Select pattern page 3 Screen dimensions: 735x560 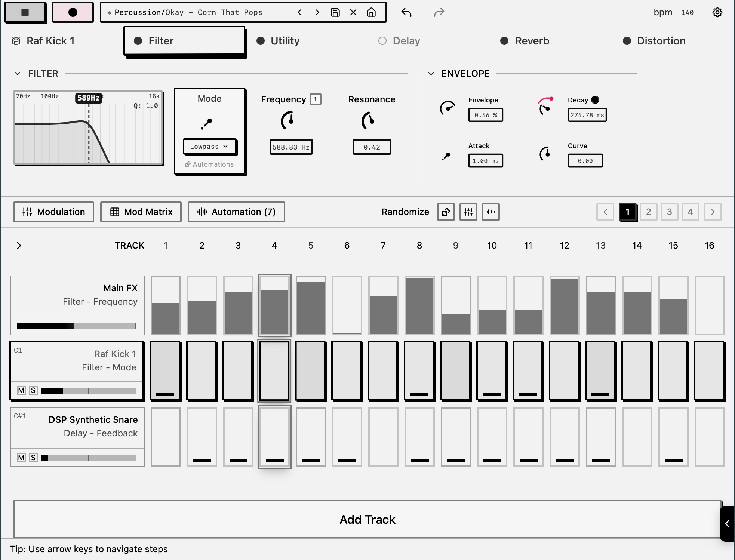[x=669, y=212]
